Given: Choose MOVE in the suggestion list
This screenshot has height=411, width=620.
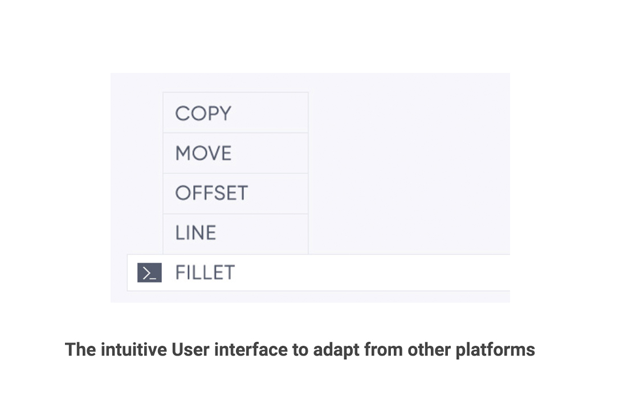Looking at the screenshot, I should pos(203,154).
